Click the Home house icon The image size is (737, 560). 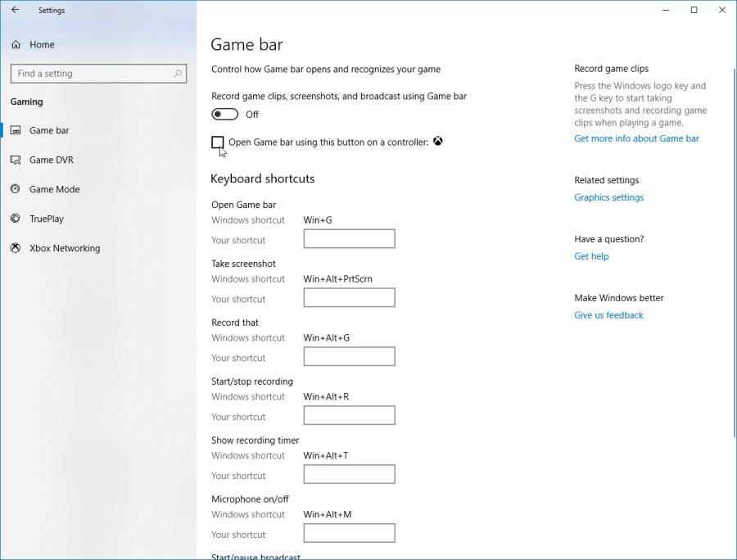(16, 45)
